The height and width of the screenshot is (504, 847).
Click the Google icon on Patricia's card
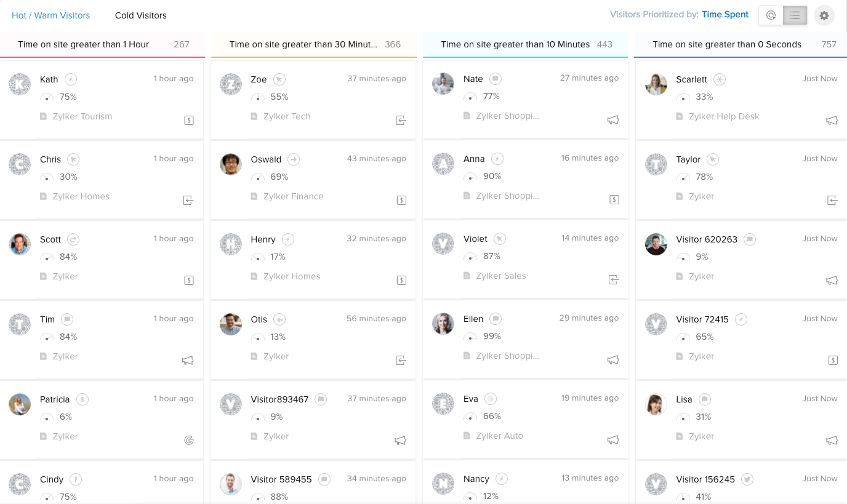[x=189, y=440]
